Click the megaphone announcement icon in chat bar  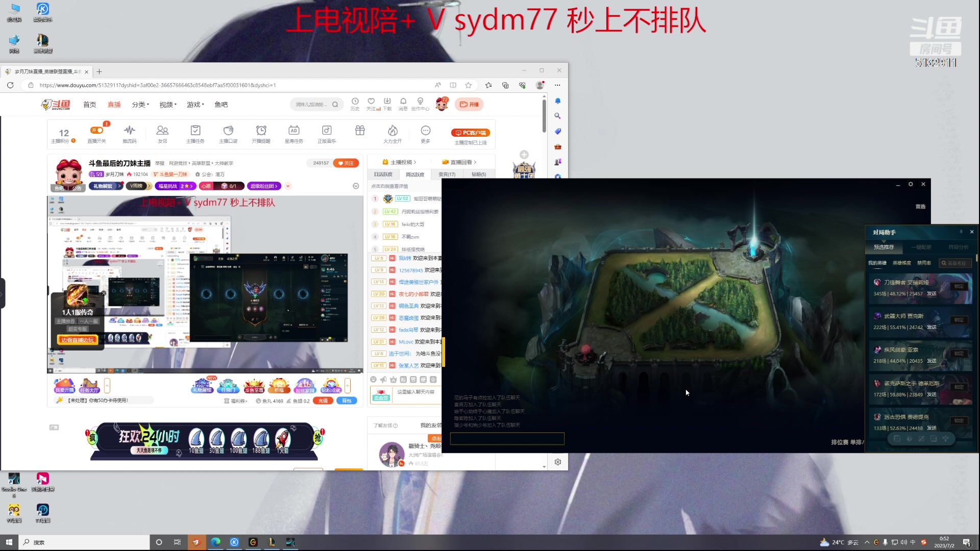point(383,379)
